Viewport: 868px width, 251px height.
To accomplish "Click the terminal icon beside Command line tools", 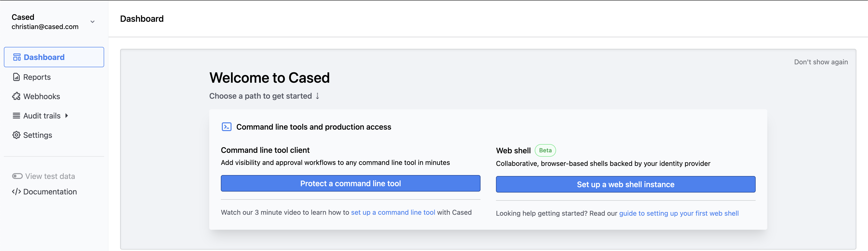I will pyautogui.click(x=226, y=127).
